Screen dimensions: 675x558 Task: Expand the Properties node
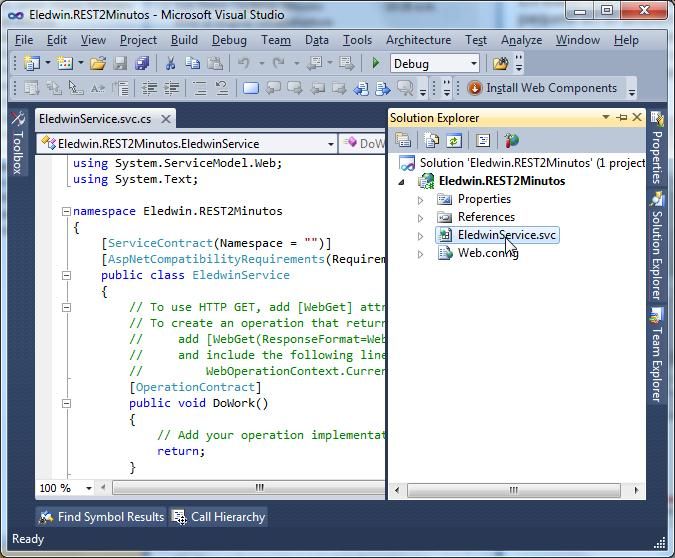tap(421, 200)
